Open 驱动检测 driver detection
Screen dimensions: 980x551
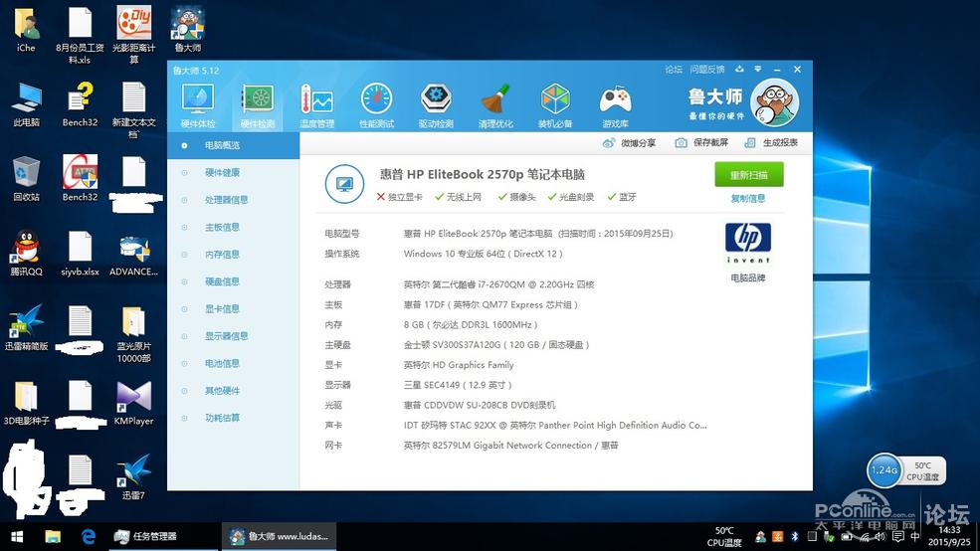pos(436,106)
